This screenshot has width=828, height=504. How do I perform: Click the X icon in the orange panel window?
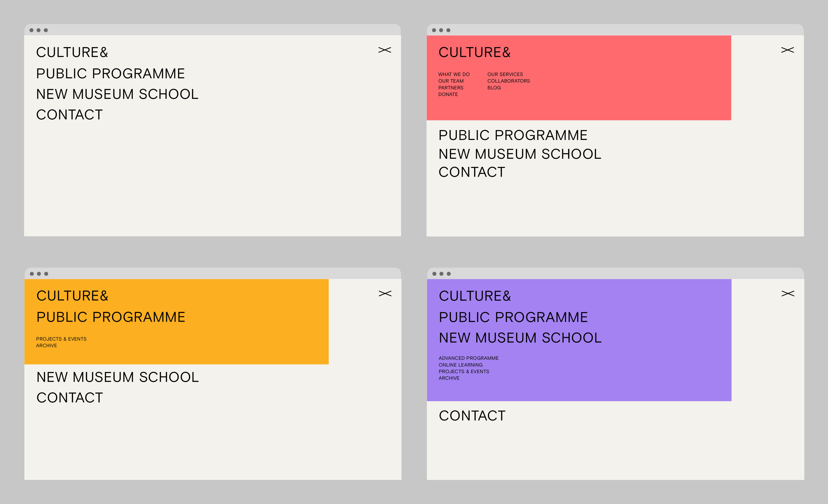click(x=385, y=293)
